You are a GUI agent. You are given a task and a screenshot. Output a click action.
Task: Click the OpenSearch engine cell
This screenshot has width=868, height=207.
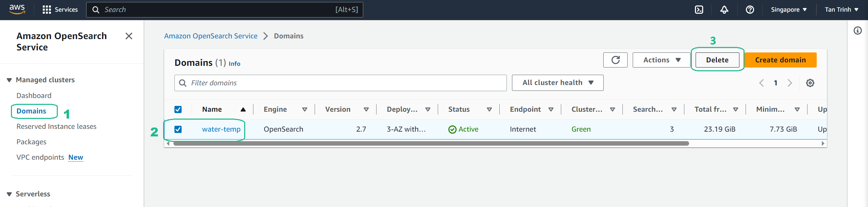pos(284,129)
